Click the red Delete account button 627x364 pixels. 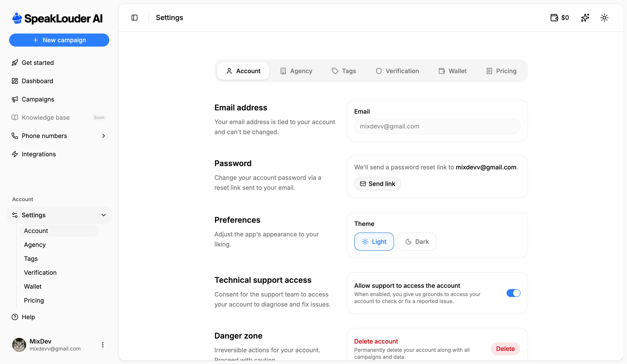pos(505,349)
